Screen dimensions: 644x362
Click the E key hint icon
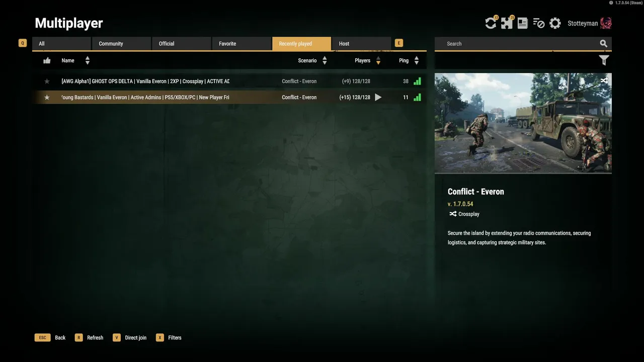tap(399, 43)
